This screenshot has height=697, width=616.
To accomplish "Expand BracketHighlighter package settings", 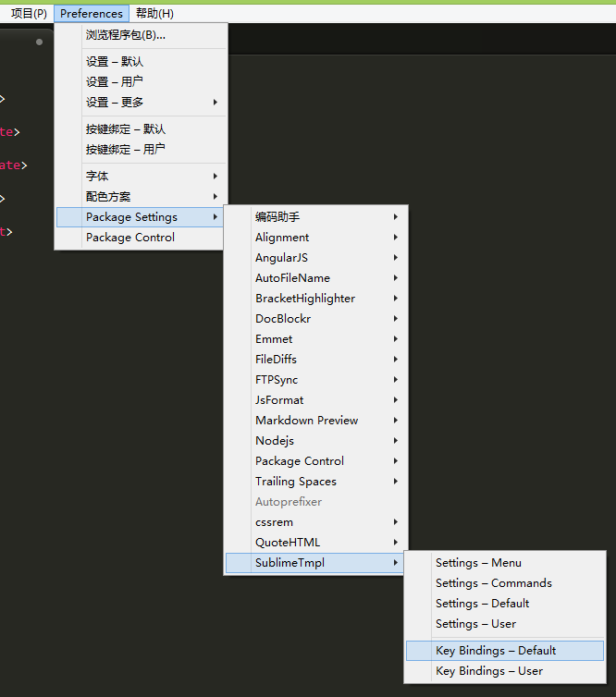I will pyautogui.click(x=315, y=299).
